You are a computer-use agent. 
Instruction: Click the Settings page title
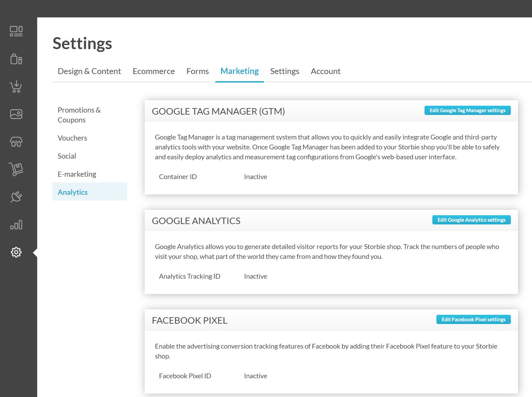click(82, 44)
